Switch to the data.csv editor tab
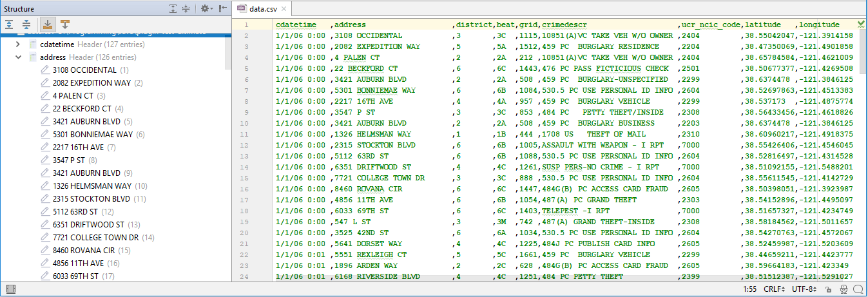This screenshot has width=868, height=297. 263,8
